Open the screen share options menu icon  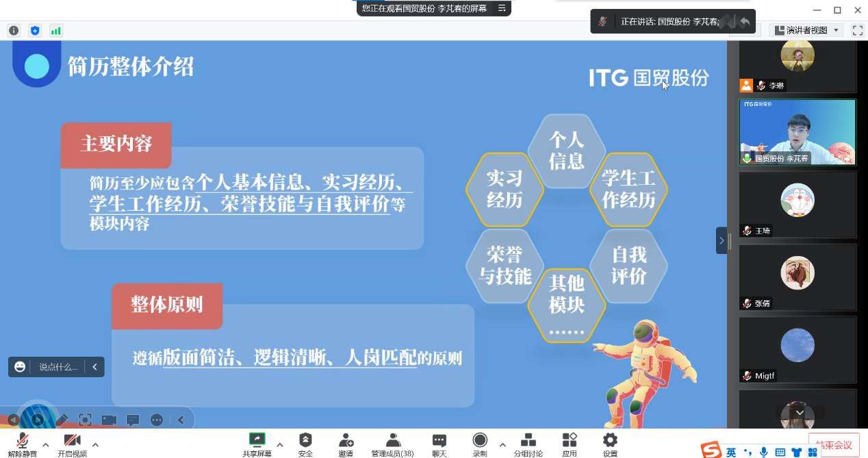point(502,8)
